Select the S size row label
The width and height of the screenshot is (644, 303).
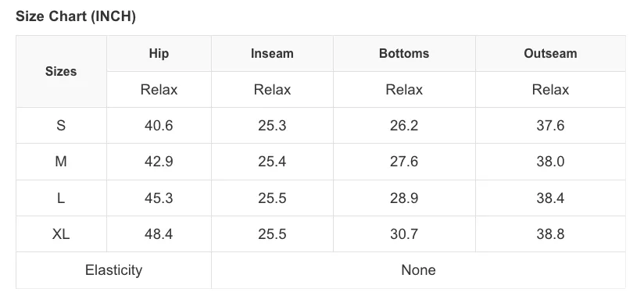pyautogui.click(x=61, y=125)
